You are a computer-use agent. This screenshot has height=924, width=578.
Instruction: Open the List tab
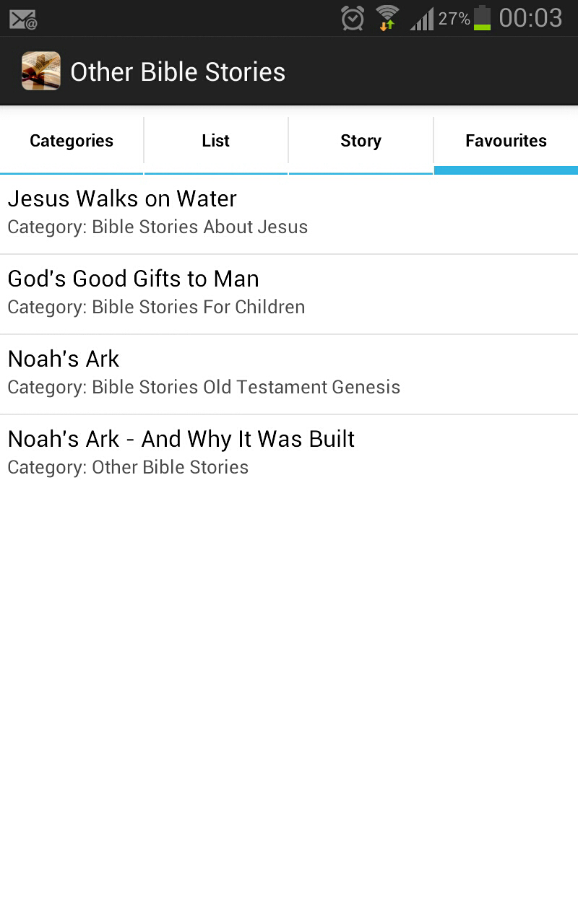pos(216,141)
